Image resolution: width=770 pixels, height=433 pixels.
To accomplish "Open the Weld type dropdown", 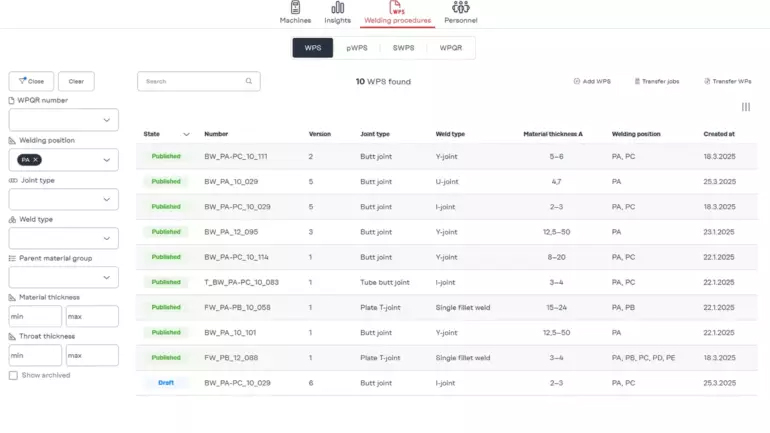I will coord(106,239).
